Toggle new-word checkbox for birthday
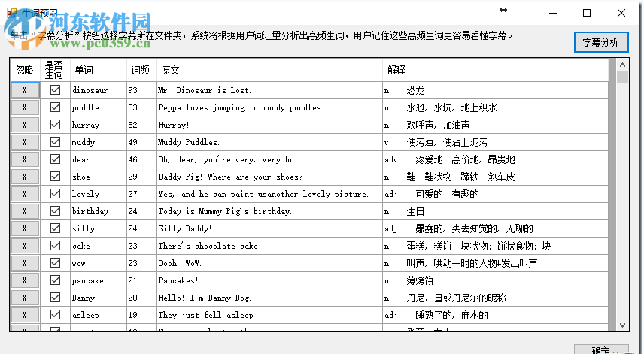This screenshot has width=644, height=354. pyautogui.click(x=55, y=211)
